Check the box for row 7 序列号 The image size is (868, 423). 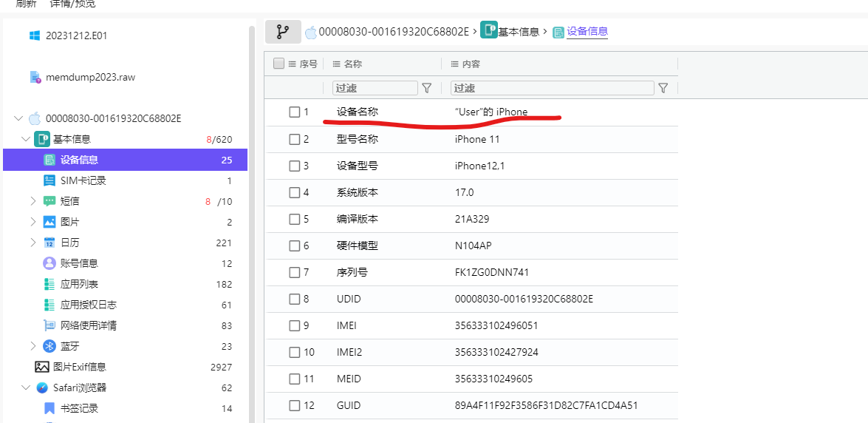[x=294, y=272]
